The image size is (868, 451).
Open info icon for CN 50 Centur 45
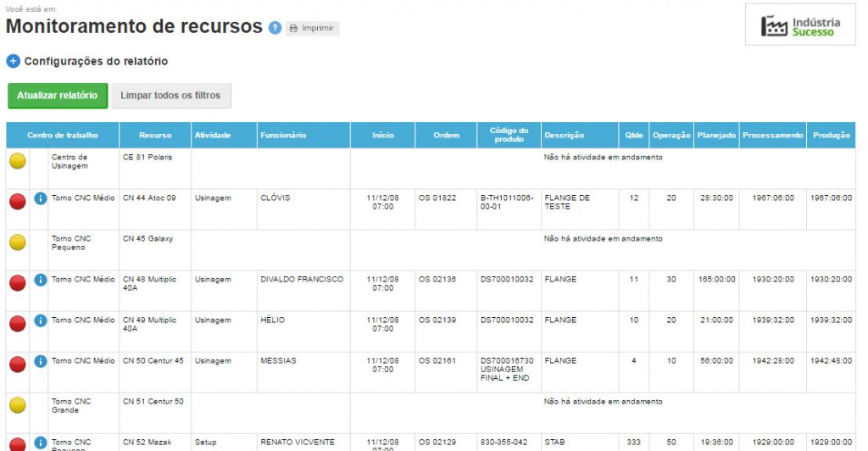click(40, 361)
